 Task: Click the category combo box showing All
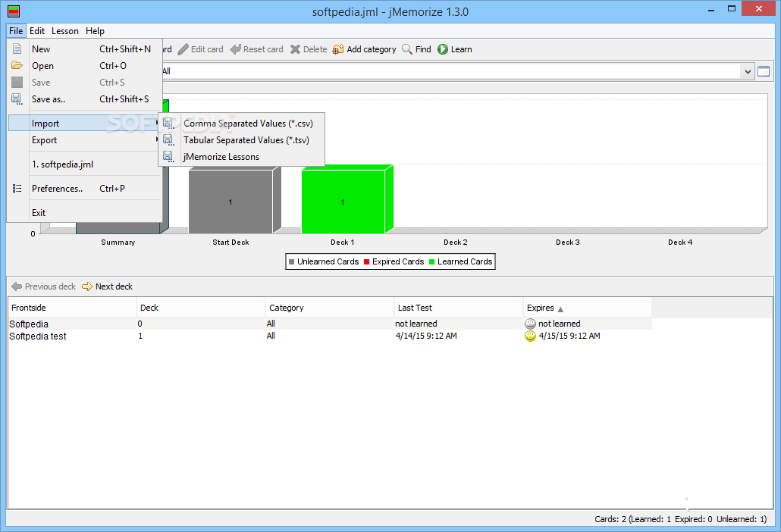coord(457,71)
